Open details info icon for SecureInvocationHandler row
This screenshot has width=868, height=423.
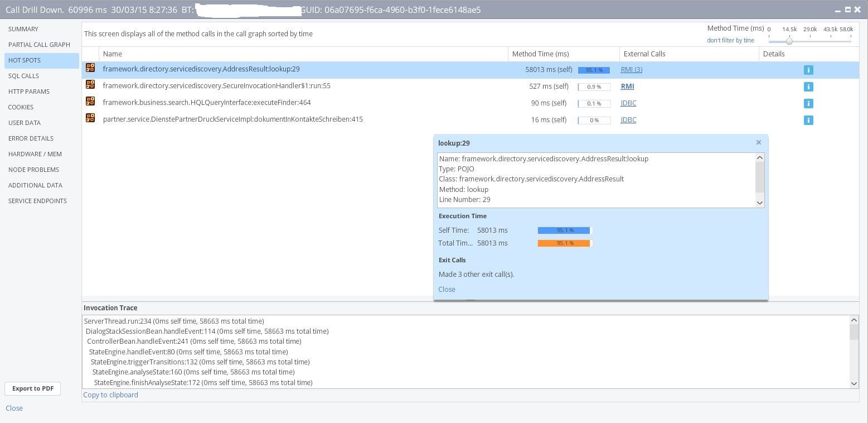pyautogui.click(x=808, y=86)
